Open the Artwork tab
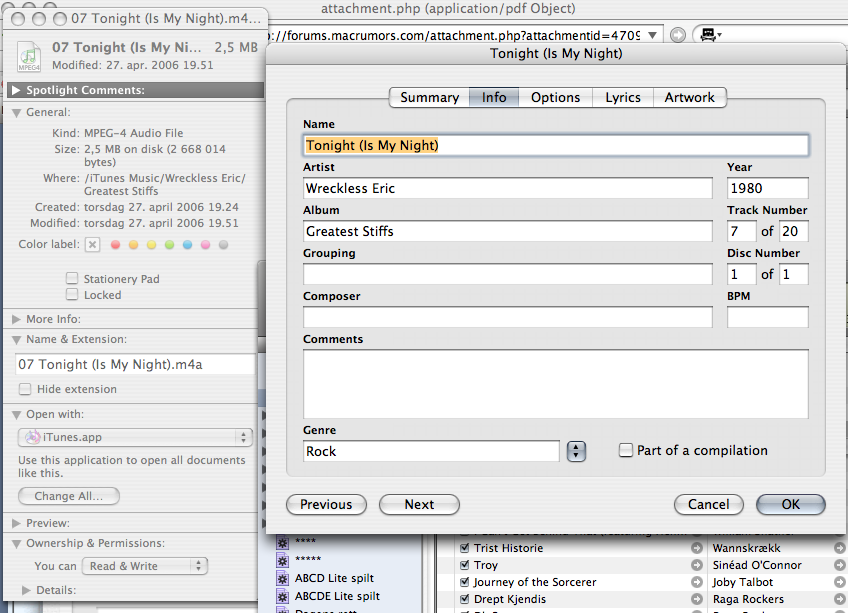Screen dimensions: 848x613 point(690,97)
